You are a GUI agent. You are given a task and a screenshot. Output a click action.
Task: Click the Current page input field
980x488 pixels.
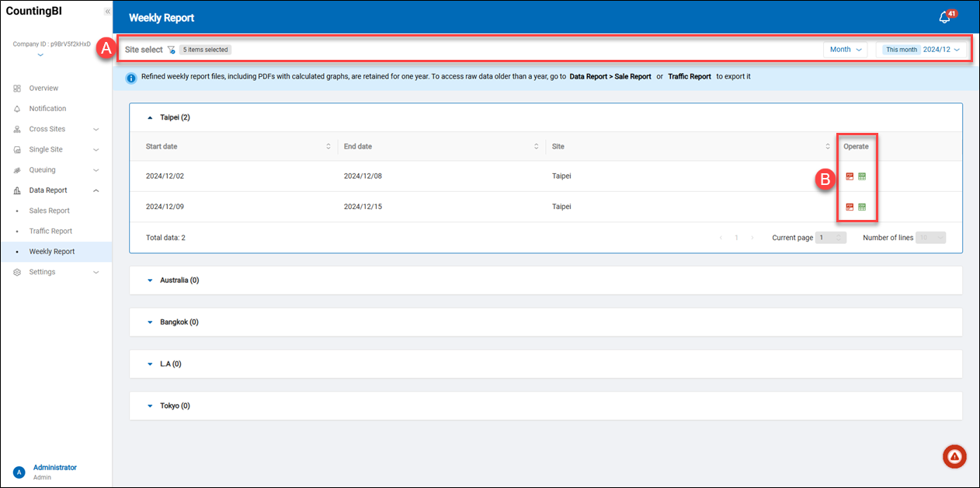(x=831, y=238)
